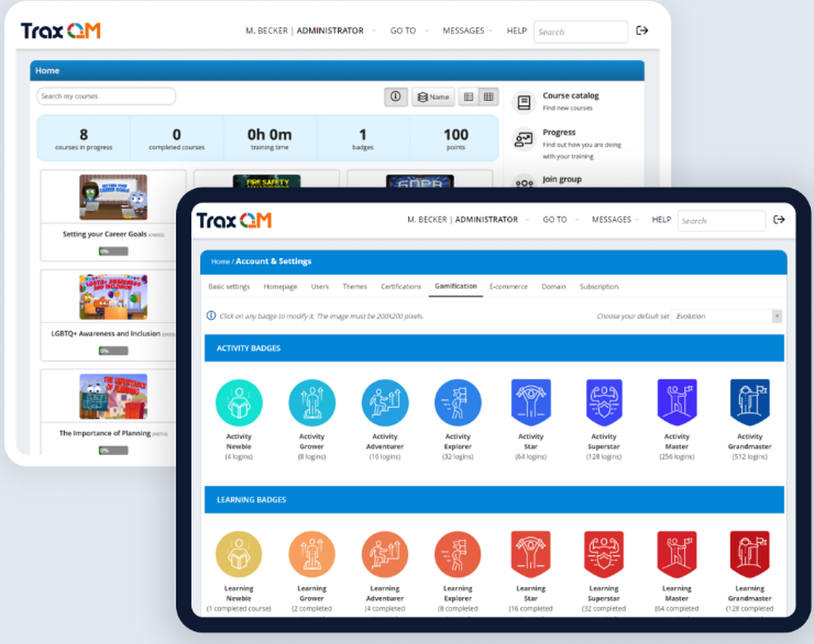Select the Join group icon

pyautogui.click(x=523, y=184)
